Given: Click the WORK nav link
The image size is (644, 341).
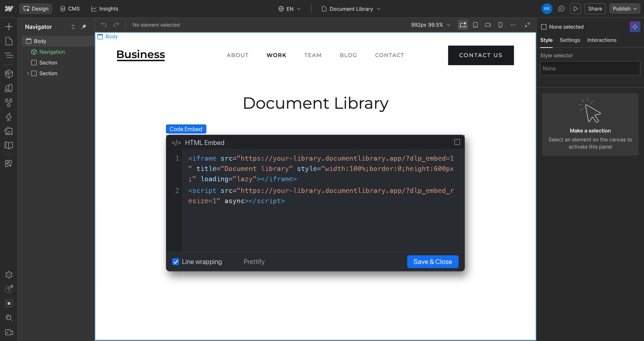Looking at the screenshot, I should pos(276,55).
